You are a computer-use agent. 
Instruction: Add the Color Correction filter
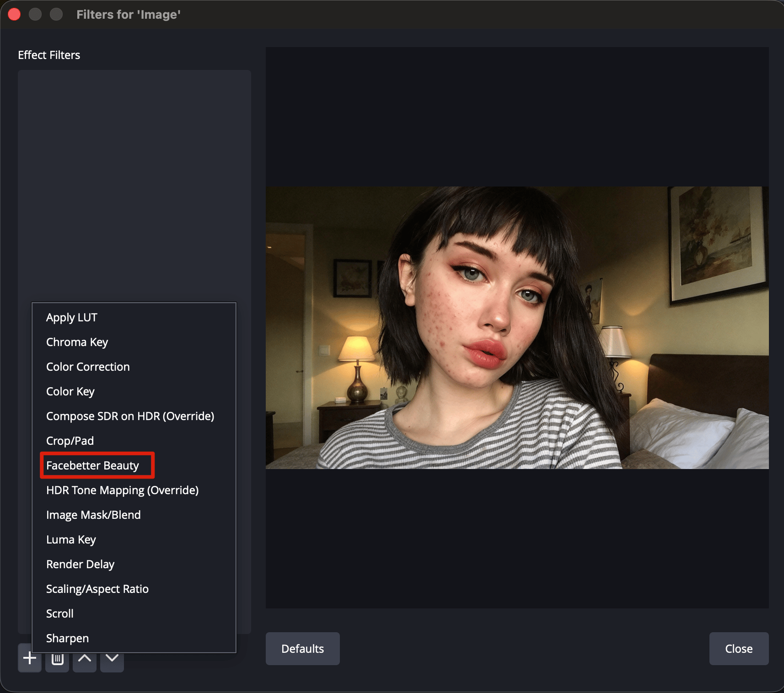pos(134,367)
